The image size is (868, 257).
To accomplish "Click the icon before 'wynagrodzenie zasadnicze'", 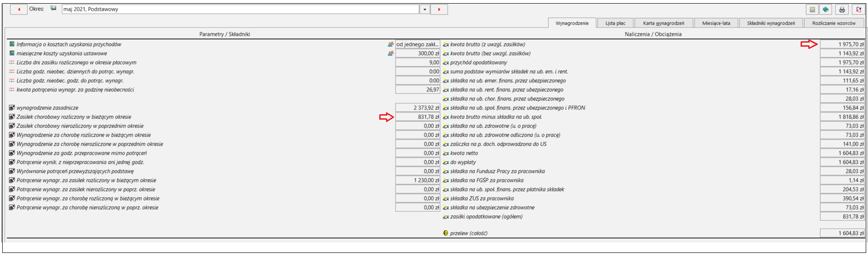I will coord(12,108).
